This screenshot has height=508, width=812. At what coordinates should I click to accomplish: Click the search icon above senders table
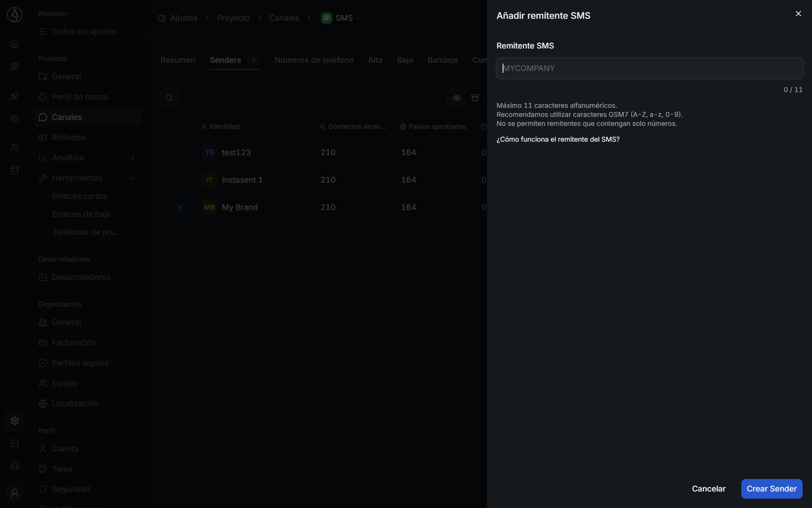click(x=169, y=98)
